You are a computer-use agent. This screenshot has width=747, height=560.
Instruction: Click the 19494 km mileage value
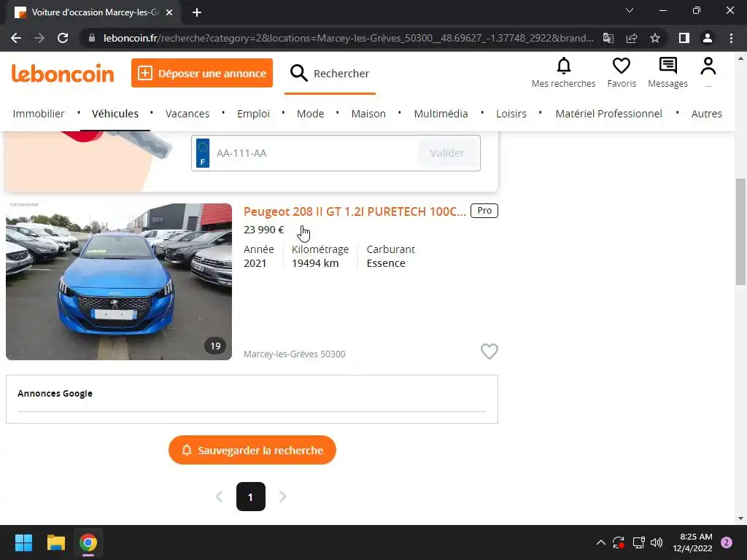(315, 263)
